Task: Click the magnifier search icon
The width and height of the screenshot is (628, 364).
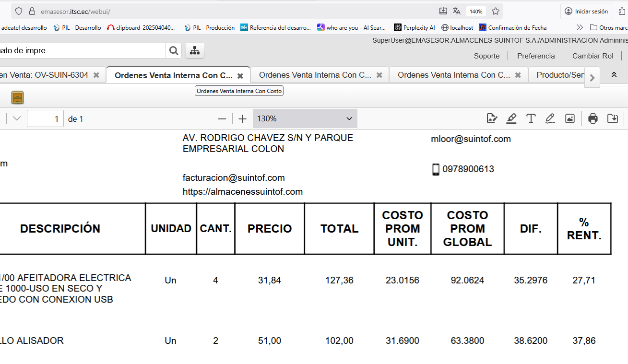Action: [173, 50]
